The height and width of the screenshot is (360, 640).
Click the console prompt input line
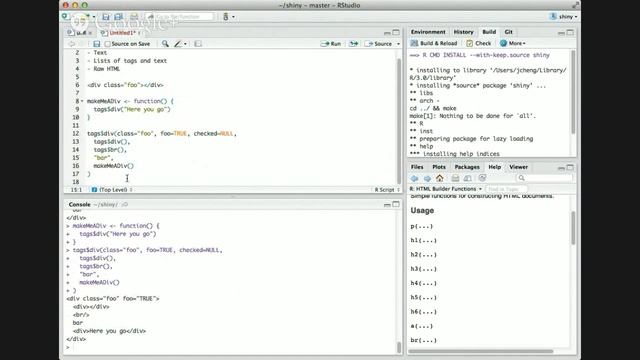click(231, 347)
